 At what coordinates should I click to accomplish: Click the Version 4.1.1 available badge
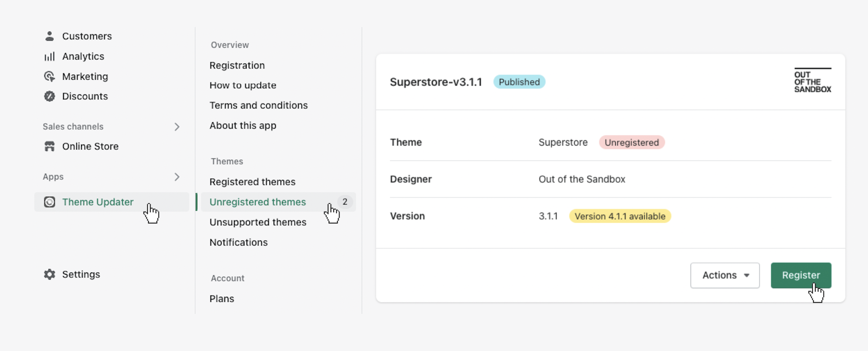620,216
